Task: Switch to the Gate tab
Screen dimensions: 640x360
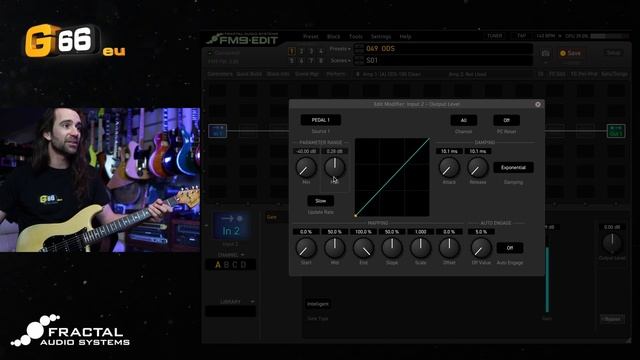Action: tap(271, 217)
